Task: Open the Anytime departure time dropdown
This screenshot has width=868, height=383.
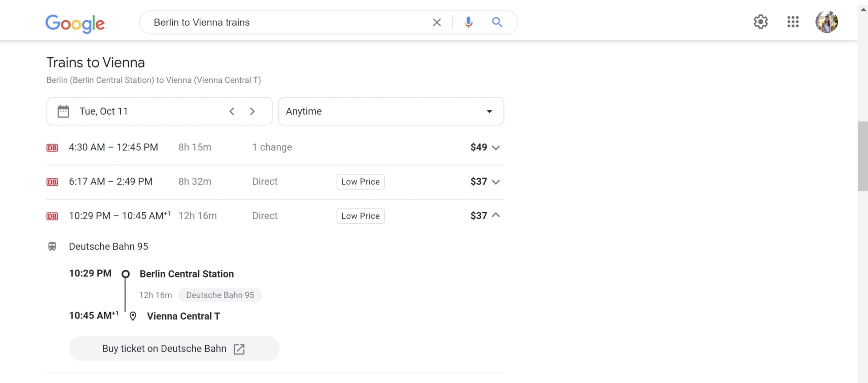Action: [x=489, y=111]
